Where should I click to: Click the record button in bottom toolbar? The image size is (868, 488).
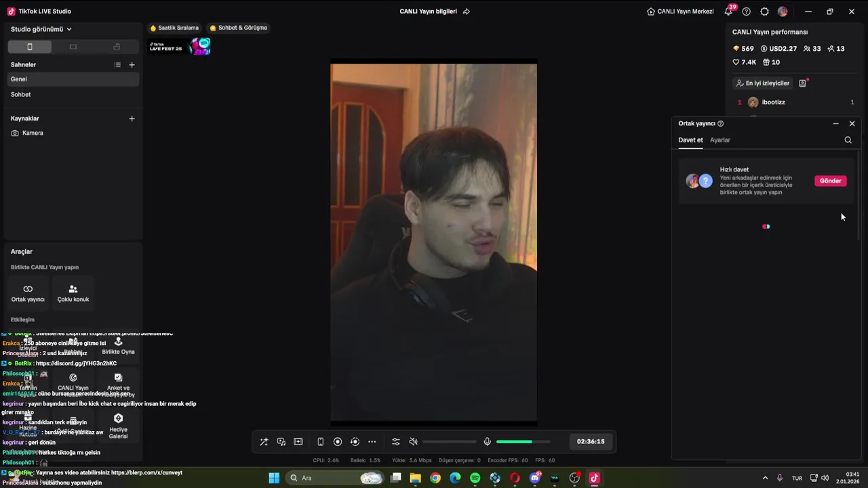(338, 442)
